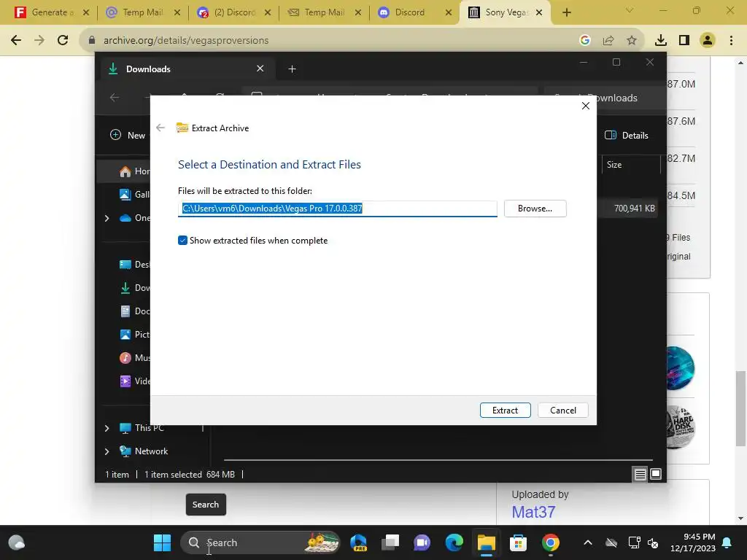
Task: Open the Windows Start menu
Action: click(x=162, y=542)
